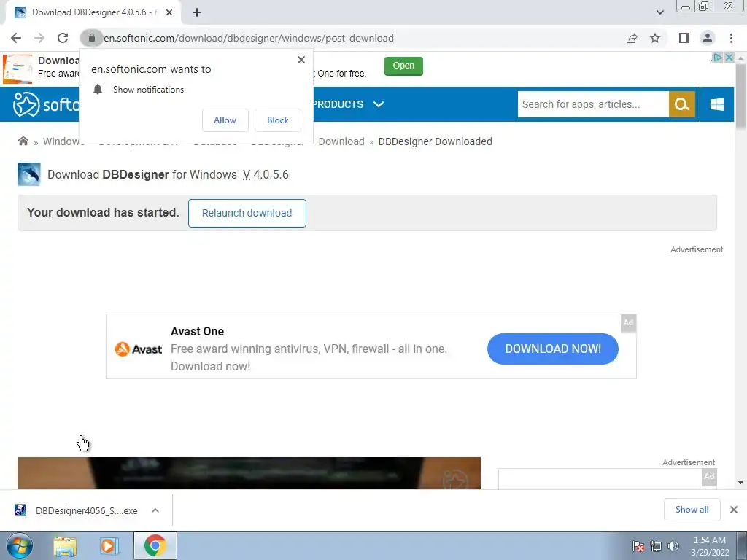Click the top ad thumbnail image

pyautogui.click(x=18, y=69)
